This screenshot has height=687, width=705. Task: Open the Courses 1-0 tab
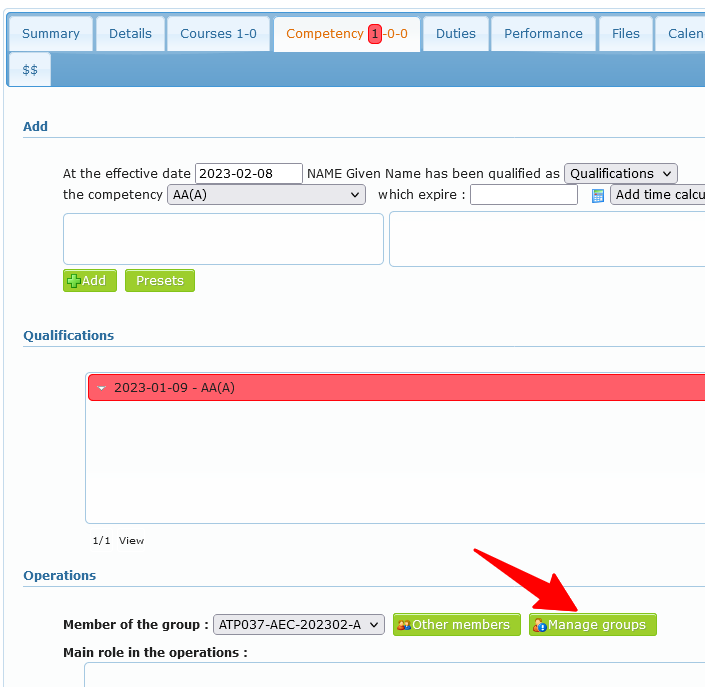coord(218,34)
